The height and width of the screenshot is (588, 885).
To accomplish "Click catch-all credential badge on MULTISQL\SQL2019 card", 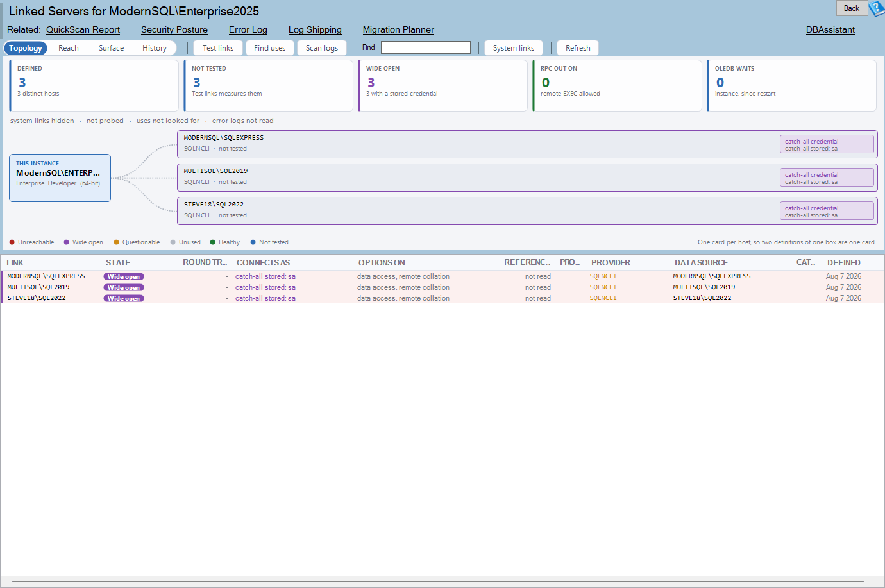I will (x=827, y=178).
